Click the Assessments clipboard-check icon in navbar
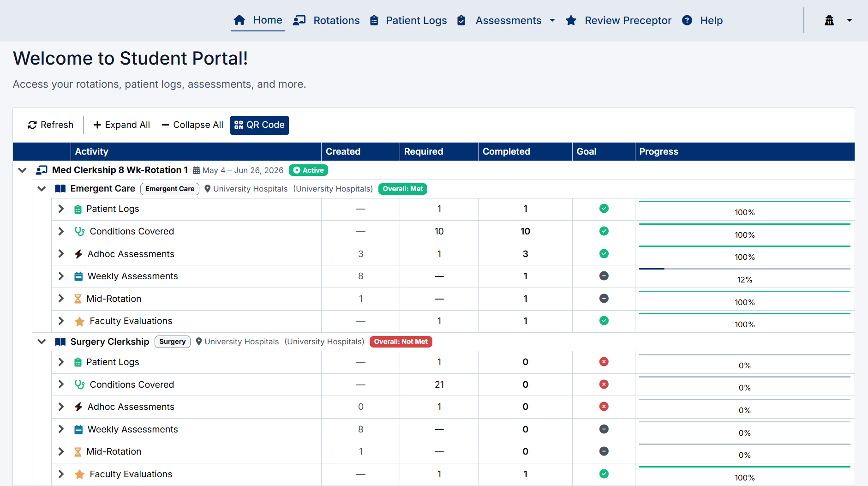 tap(461, 20)
